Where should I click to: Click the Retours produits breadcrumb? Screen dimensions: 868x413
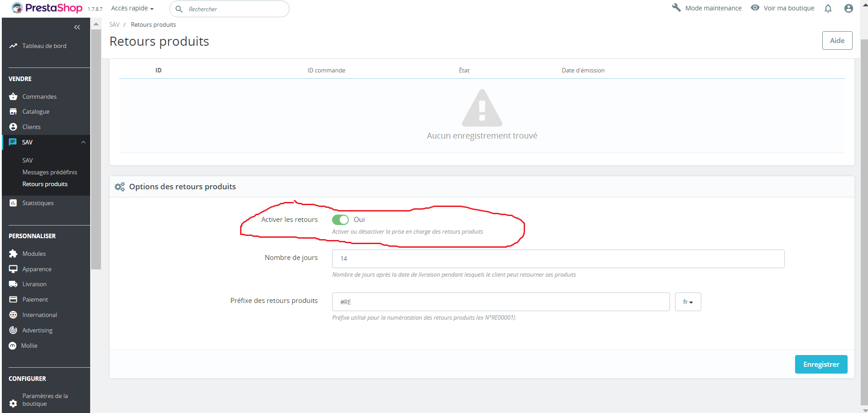coord(153,24)
